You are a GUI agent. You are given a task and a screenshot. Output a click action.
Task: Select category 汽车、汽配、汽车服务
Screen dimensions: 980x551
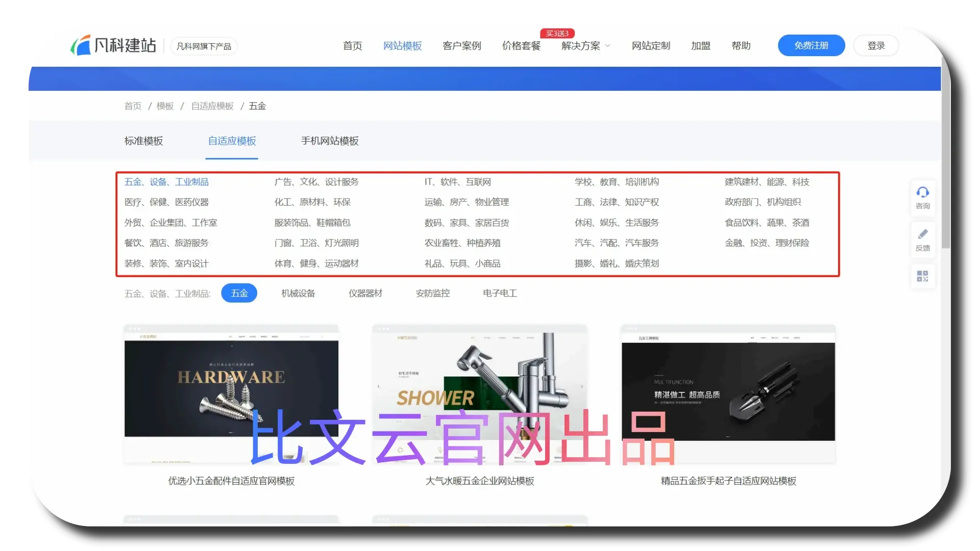point(617,243)
